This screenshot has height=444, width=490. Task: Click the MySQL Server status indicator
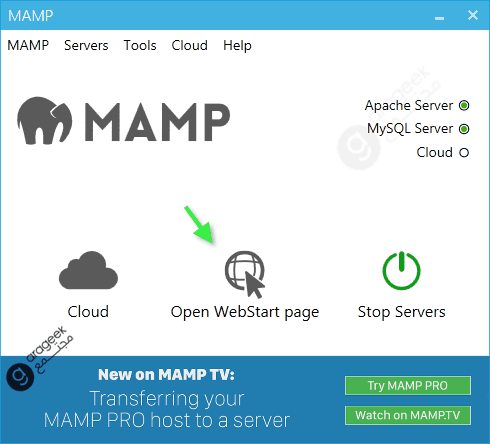464,129
